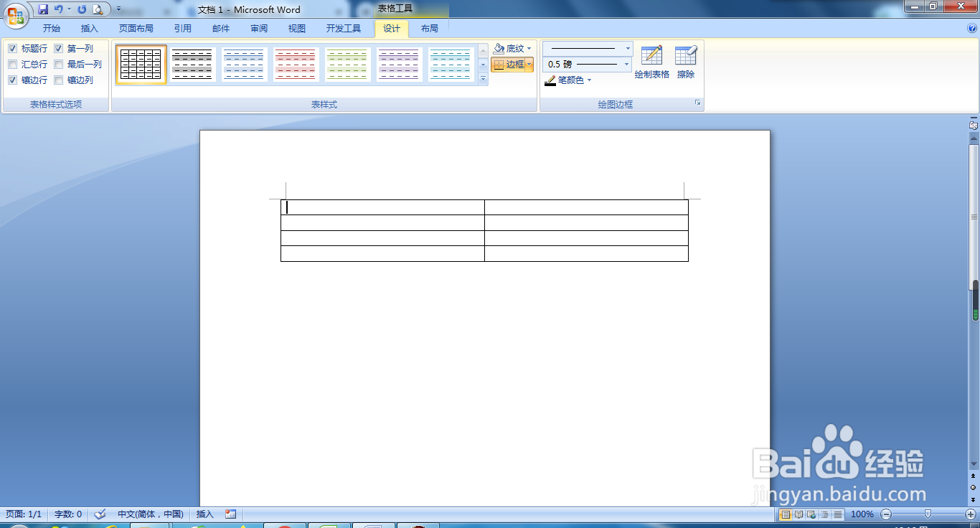Screen dimensions: 980x528
Task: Zoom out with the minus button
Action: click(886, 514)
